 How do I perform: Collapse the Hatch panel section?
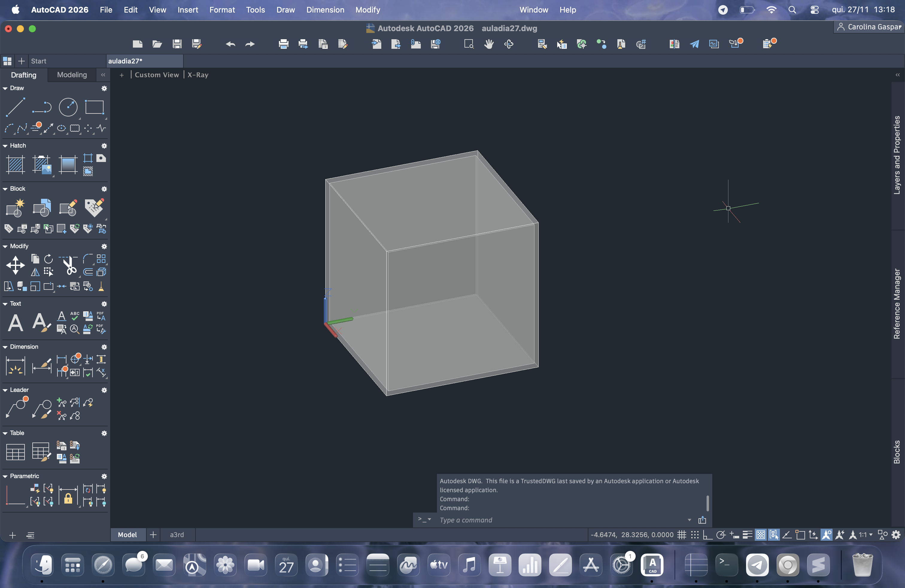[5, 146]
